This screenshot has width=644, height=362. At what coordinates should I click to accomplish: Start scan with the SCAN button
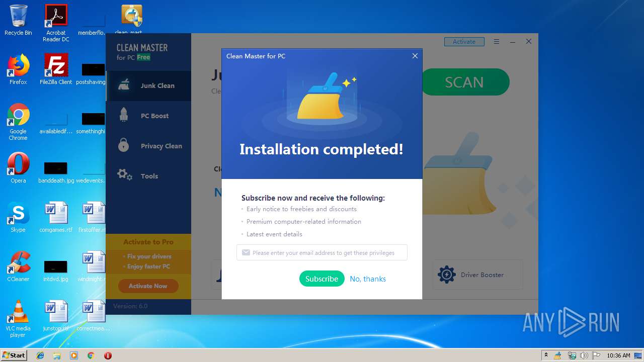[464, 82]
